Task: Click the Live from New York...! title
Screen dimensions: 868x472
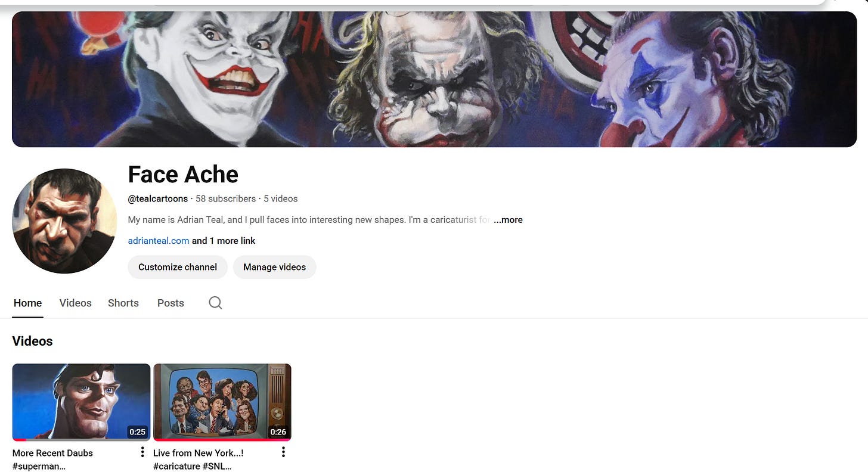Action: [x=198, y=459]
